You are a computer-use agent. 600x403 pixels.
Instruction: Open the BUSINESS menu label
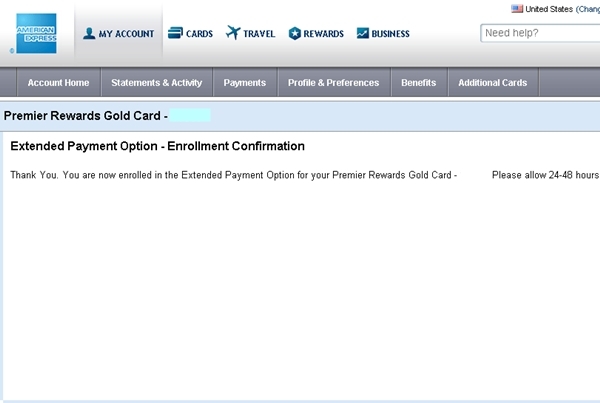(x=390, y=34)
